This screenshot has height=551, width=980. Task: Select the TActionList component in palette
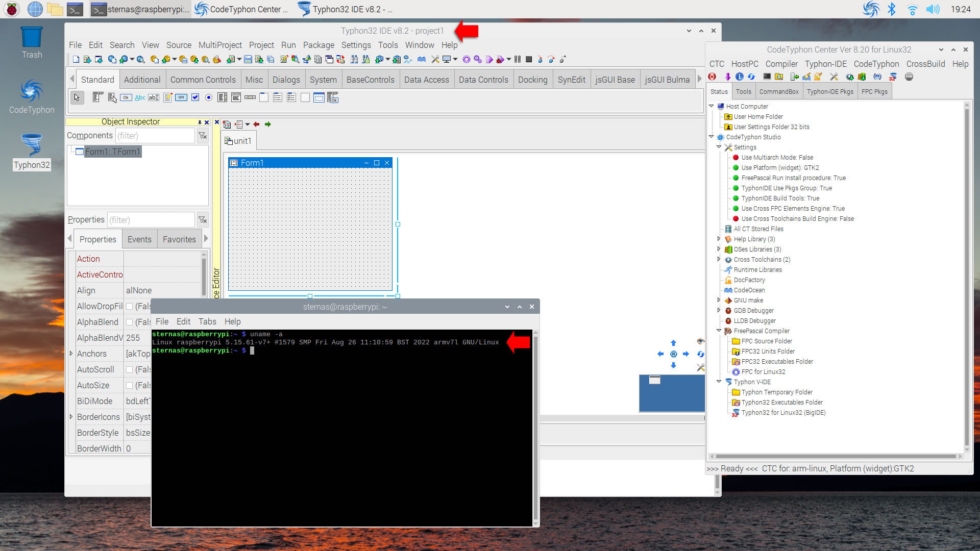(333, 97)
